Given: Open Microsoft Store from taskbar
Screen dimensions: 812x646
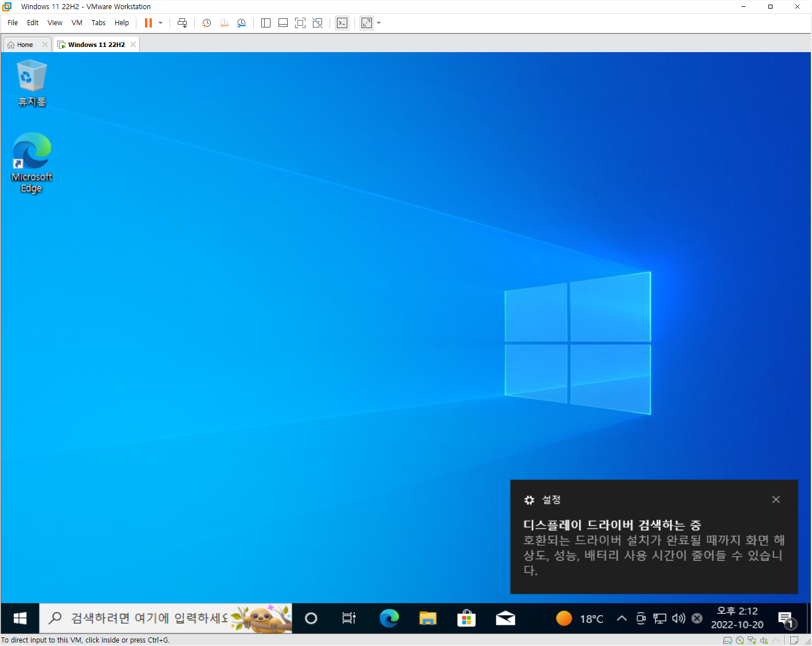Looking at the screenshot, I should [x=466, y=619].
